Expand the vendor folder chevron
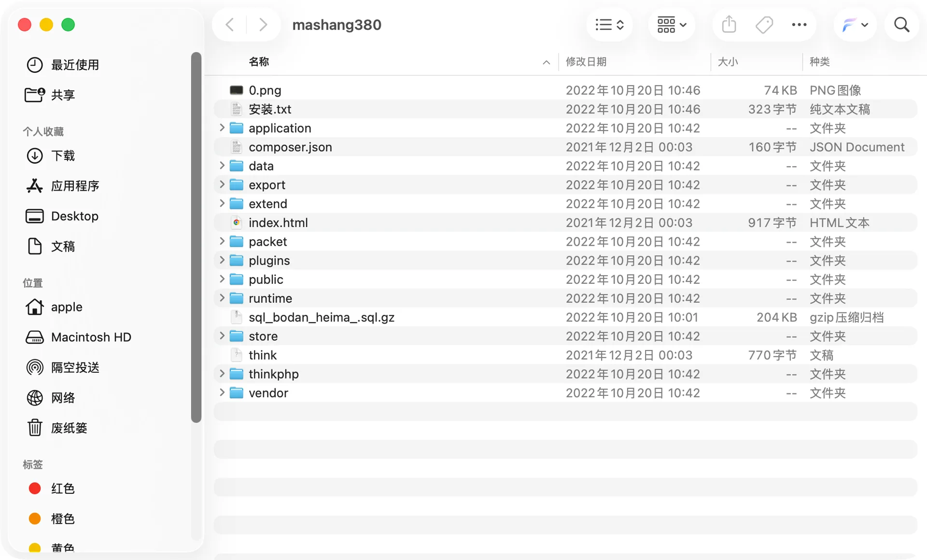Viewport: 927px width, 560px height. pos(222,392)
